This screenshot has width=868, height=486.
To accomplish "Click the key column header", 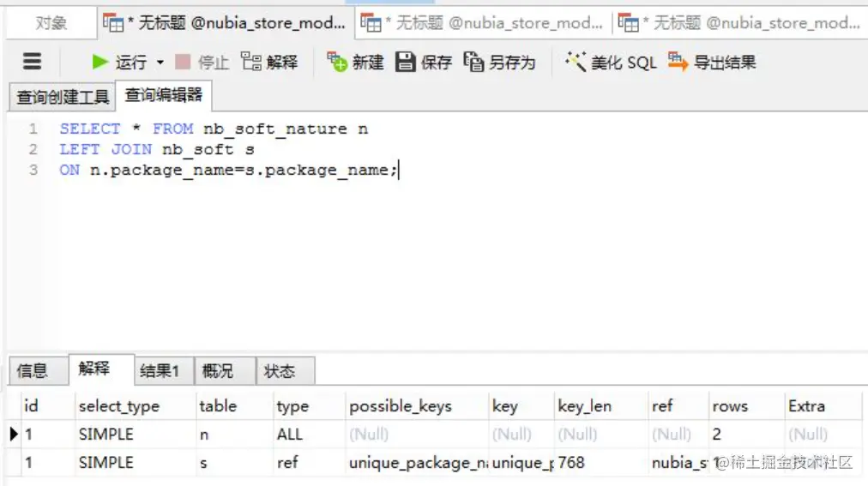I will [x=521, y=406].
